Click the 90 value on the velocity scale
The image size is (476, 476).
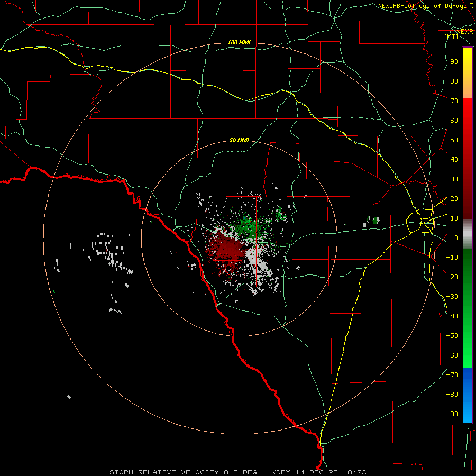tap(454, 62)
